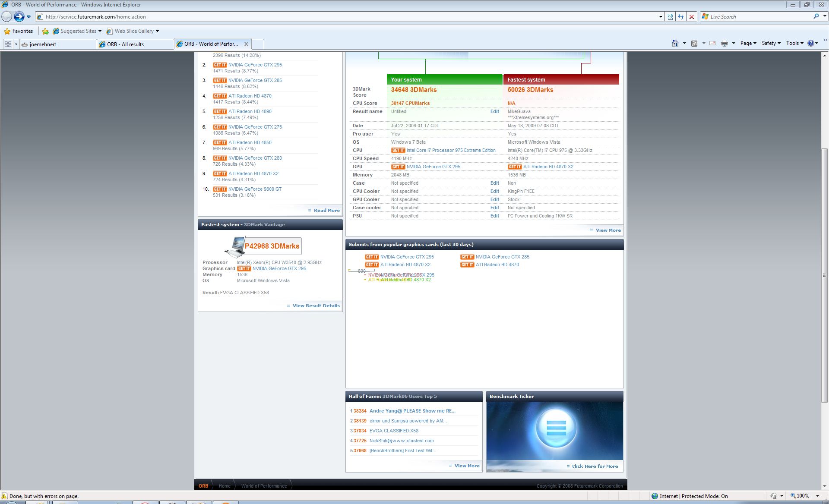
Task: Click GET IT badge in Fastest system Graphics card row
Action: (x=244, y=268)
